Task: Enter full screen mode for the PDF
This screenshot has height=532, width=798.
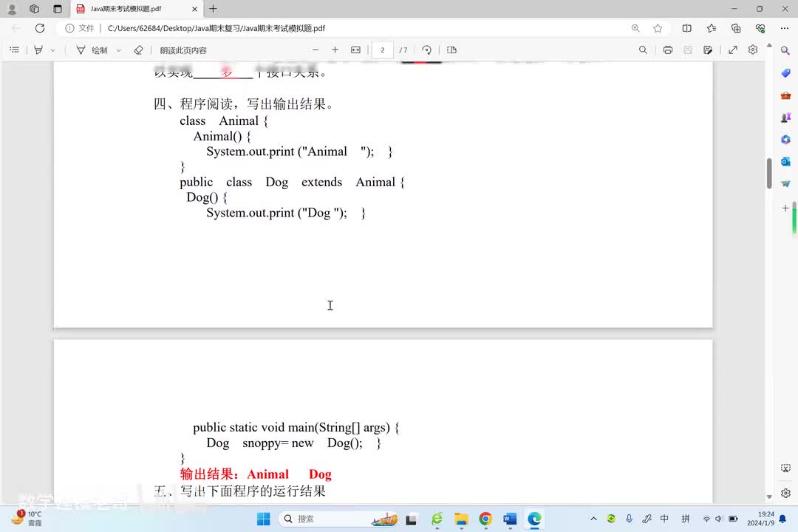Action: [x=733, y=50]
